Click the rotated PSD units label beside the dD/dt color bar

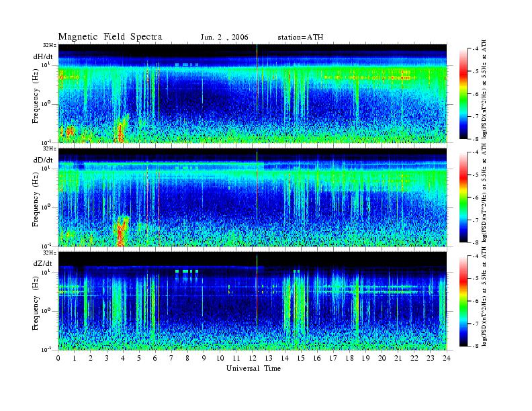pos(484,193)
